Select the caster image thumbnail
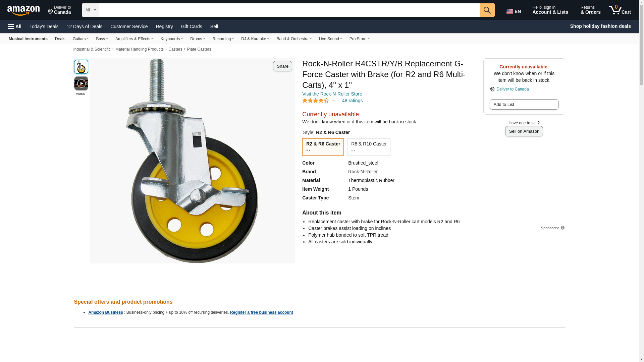The image size is (644, 362). tap(81, 67)
